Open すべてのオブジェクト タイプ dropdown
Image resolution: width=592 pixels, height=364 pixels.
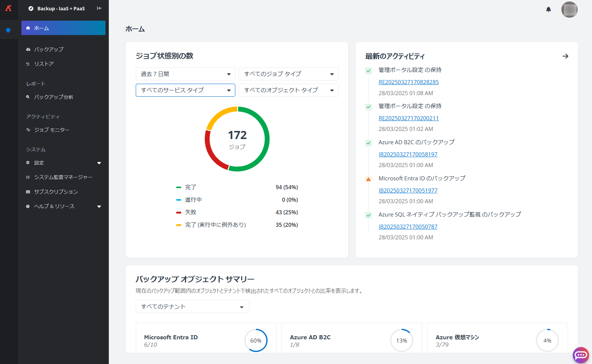288,90
